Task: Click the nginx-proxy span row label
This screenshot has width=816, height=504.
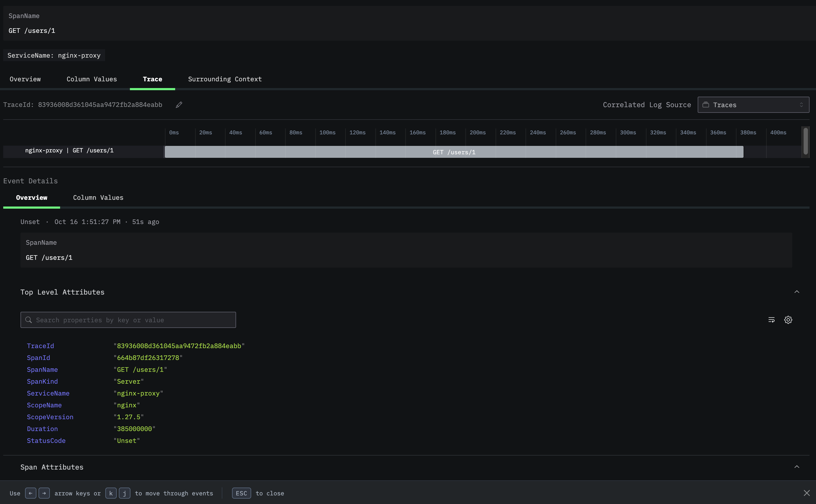Action: tap(69, 151)
